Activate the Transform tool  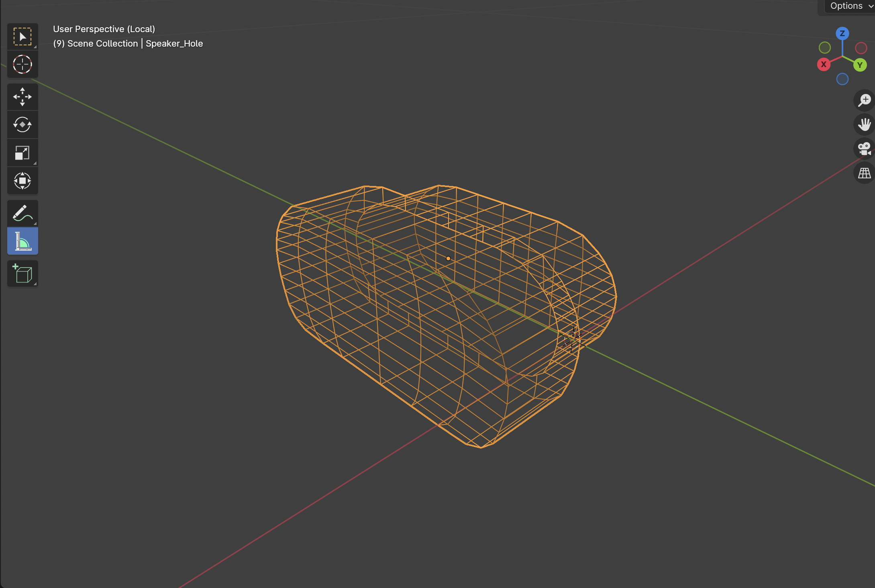point(22,181)
